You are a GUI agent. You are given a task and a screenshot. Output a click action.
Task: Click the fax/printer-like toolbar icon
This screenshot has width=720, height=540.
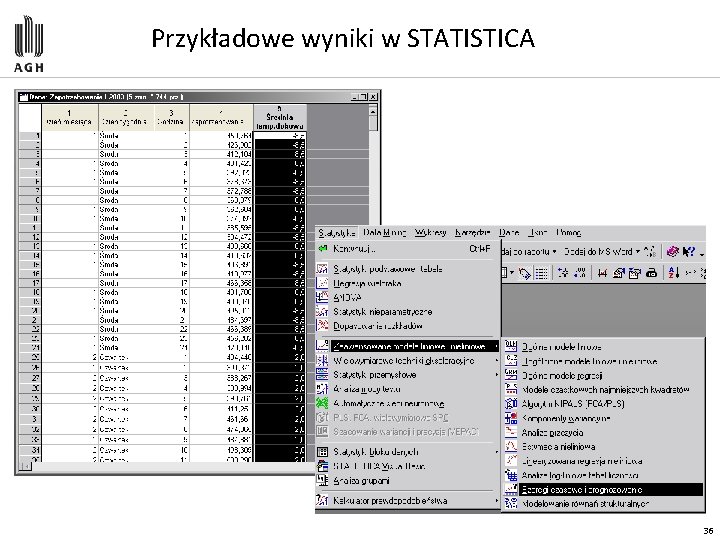[x=651, y=273]
